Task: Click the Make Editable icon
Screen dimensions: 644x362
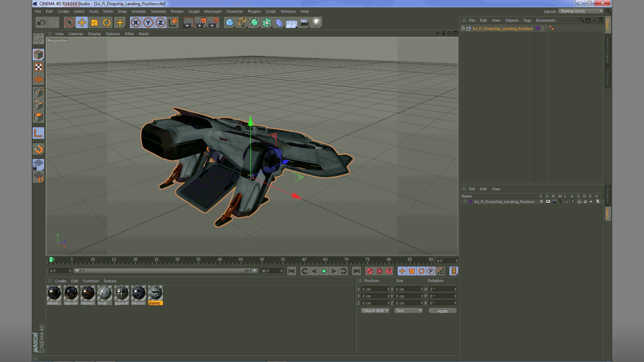Action: coord(39,38)
